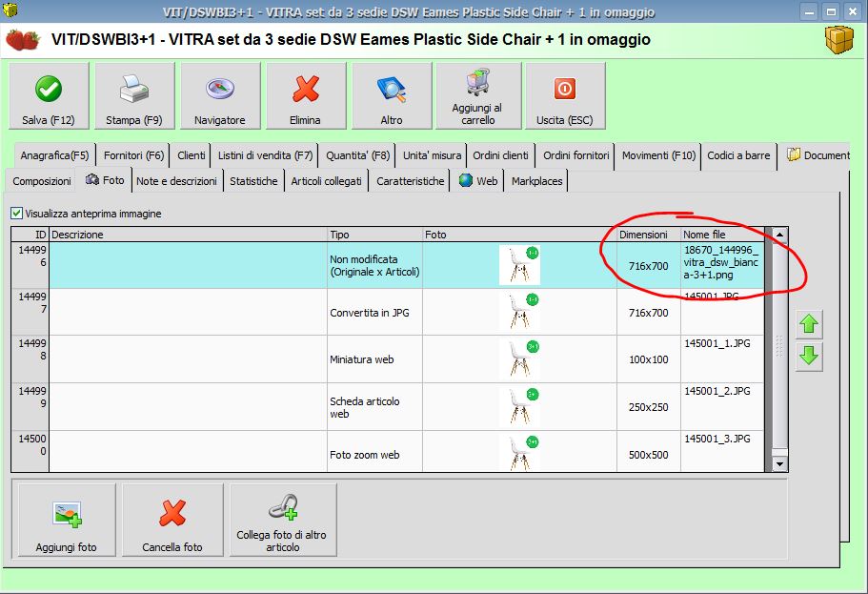This screenshot has height=594, width=868.
Task: Select 'Non modificata (Originale x Articoli)' cell
Action: click(374, 265)
